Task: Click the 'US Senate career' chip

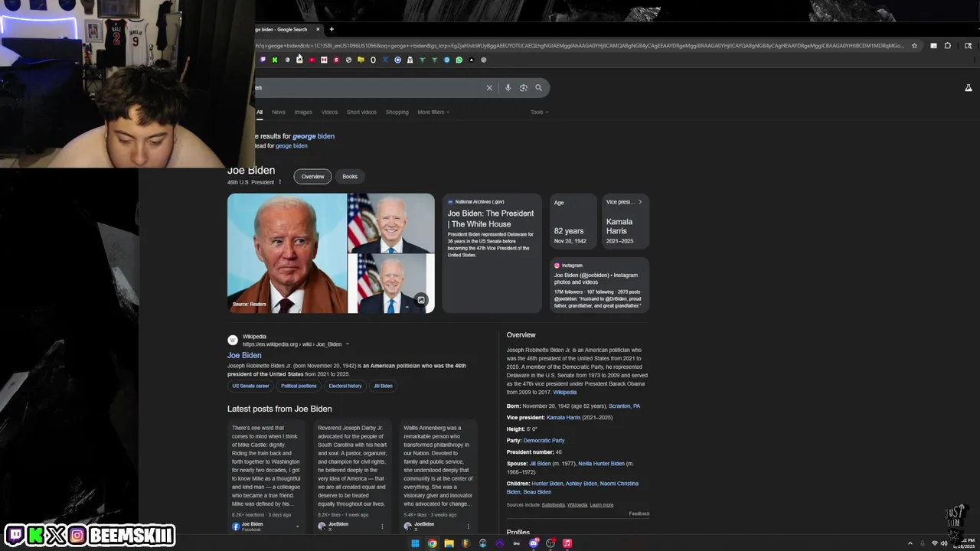Action: 250,386
